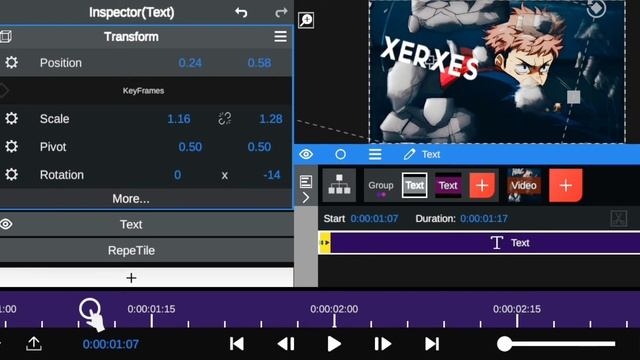Open the Transform hamburger menu

pyautogui.click(x=280, y=37)
